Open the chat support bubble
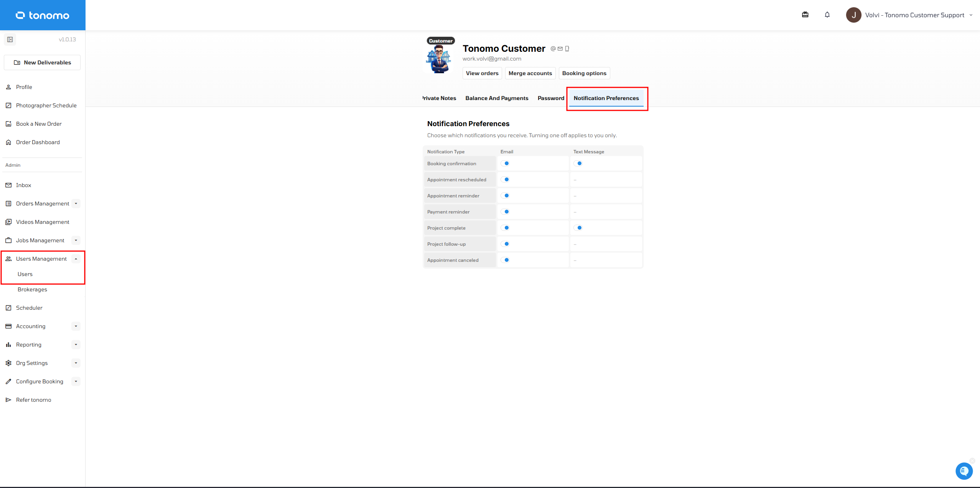Screen dimensions: 980x488 [964, 471]
